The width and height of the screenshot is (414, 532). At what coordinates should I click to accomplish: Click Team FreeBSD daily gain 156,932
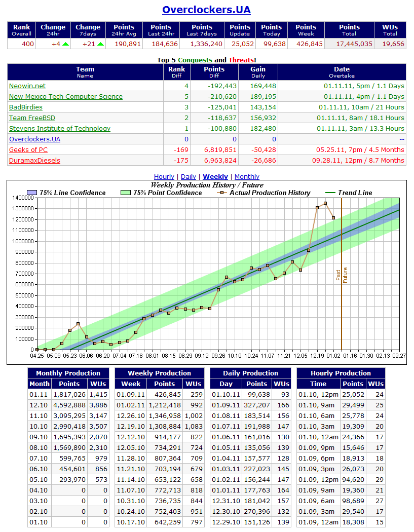click(x=263, y=118)
